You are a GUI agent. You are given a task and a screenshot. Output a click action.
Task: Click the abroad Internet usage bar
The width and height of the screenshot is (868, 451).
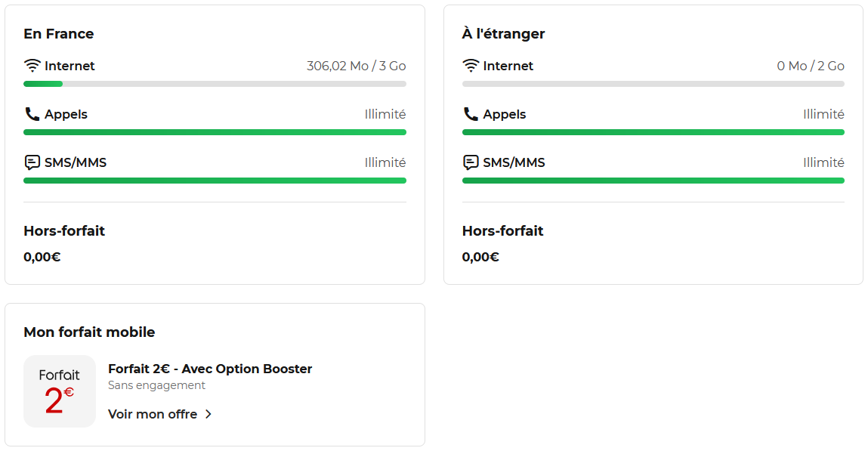(x=653, y=84)
